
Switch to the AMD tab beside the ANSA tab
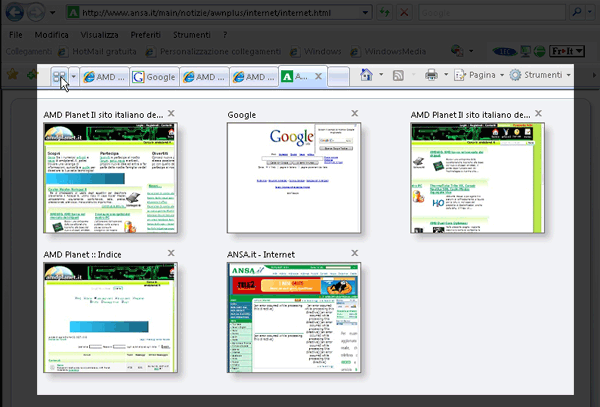pos(254,77)
